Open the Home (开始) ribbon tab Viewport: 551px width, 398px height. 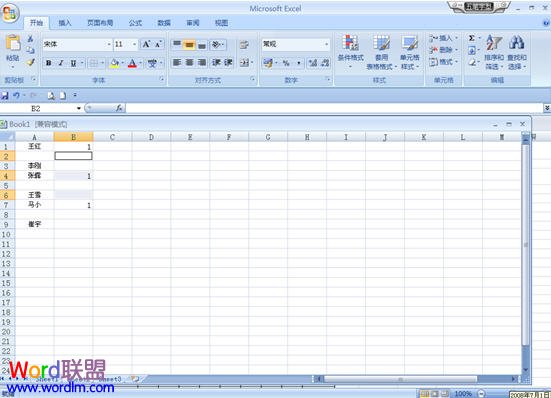point(36,23)
